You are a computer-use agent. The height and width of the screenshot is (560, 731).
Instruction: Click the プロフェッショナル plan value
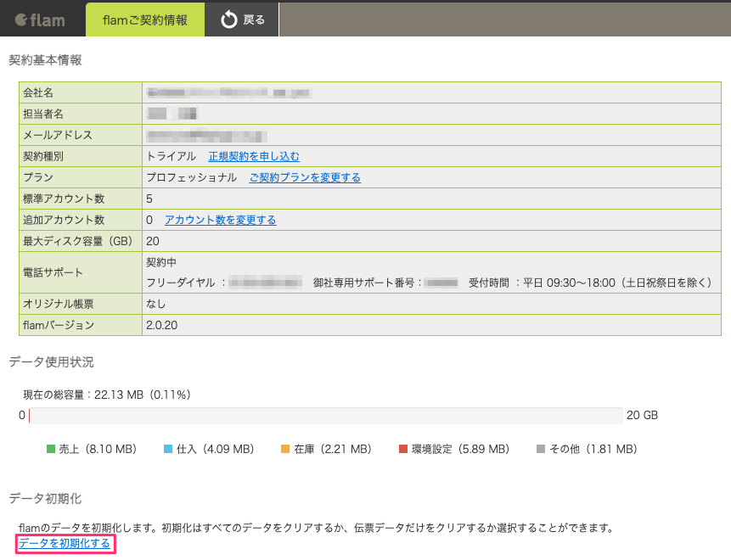[x=192, y=177]
